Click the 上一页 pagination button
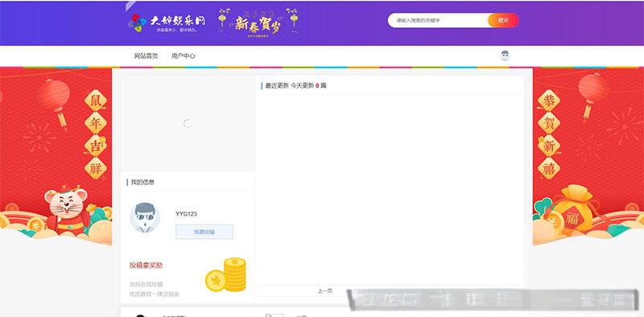Screen dimensions: 644x317 pyautogui.click(x=324, y=290)
